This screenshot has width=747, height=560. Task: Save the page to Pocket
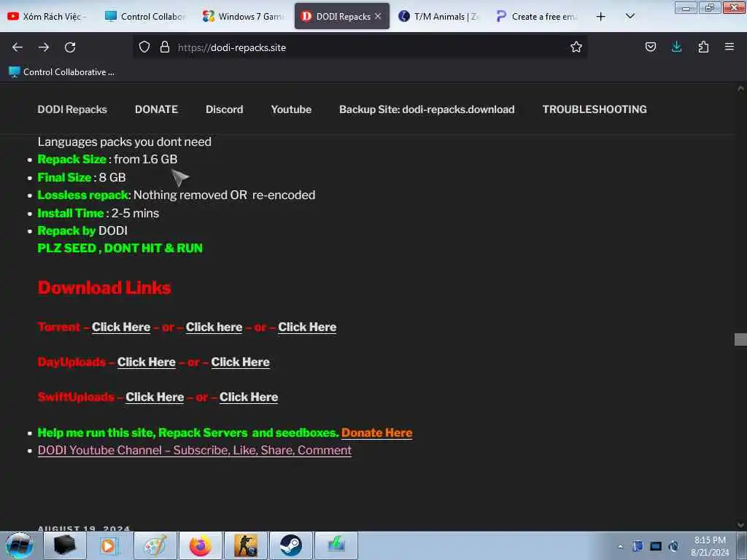point(650,47)
